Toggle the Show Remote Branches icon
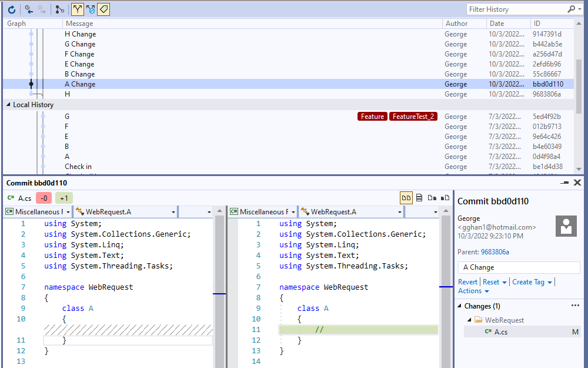This screenshot has height=368, width=588. coord(91,9)
